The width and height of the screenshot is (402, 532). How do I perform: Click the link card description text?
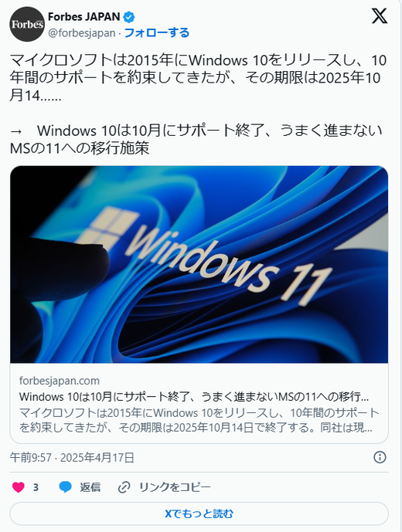(199, 420)
